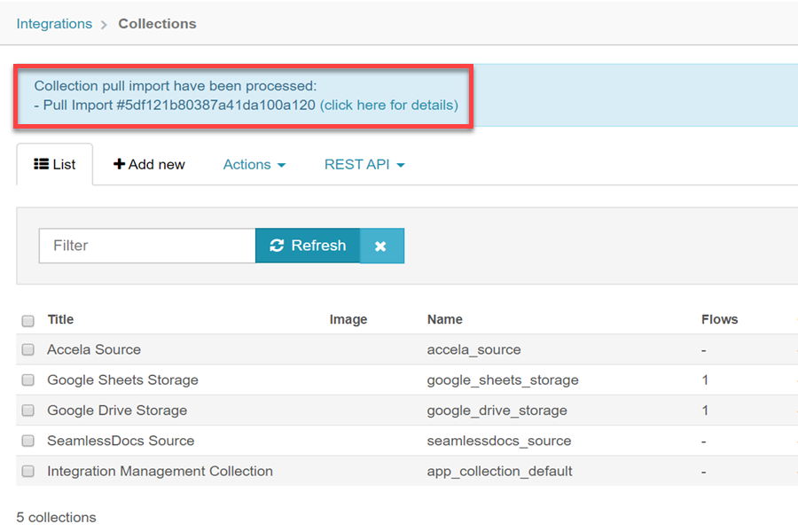Image resolution: width=798 pixels, height=532 pixels.
Task: Check the Integration Management Collection row checkbox
Action: 28,472
